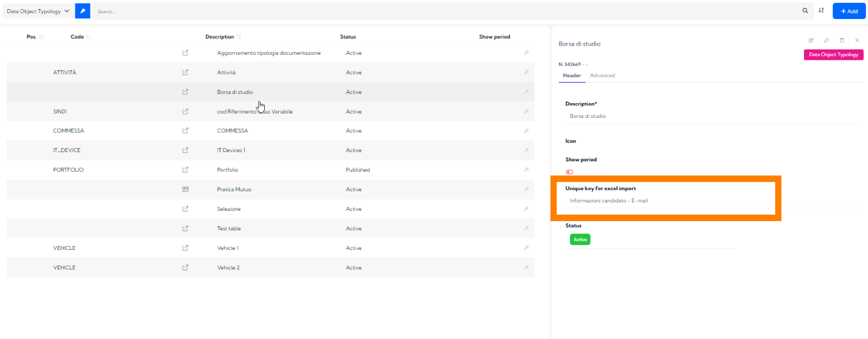Open the Attività row link icon

click(x=186, y=72)
